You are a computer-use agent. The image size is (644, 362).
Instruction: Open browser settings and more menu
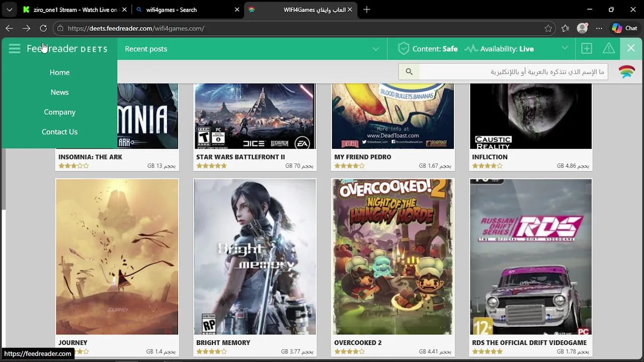(x=599, y=28)
